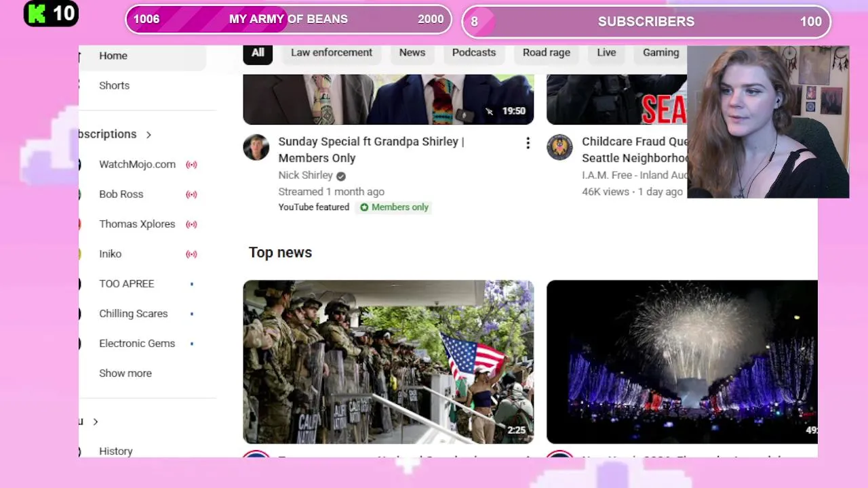This screenshot has width=868, height=488.
Task: Click the Subscribers goal progress bar
Action: [646, 22]
